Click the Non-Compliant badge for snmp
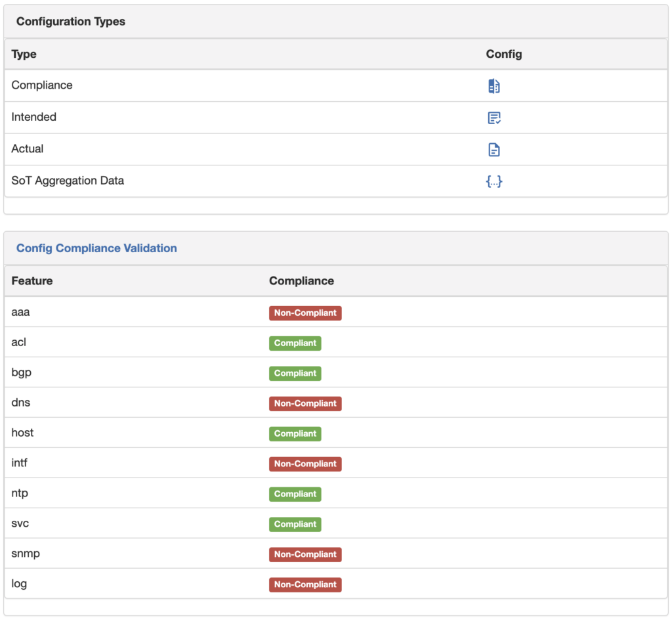This screenshot has height=620, width=672. [305, 554]
